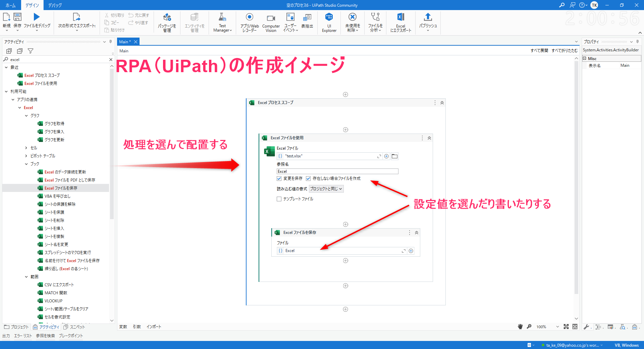The width and height of the screenshot is (644, 349).
Task: Open 次の形式でエクスポート export icon
Action: pyautogui.click(x=76, y=17)
